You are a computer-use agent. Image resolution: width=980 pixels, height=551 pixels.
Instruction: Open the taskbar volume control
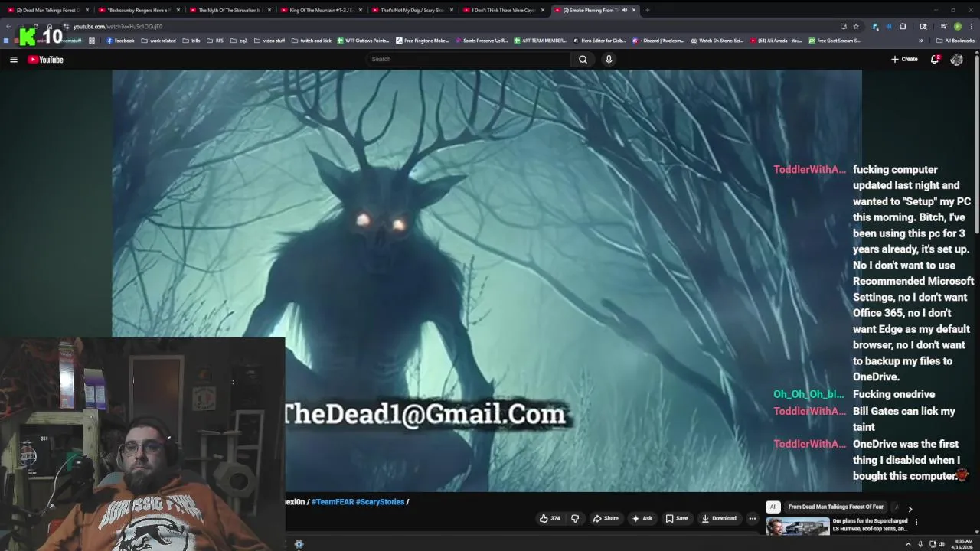[x=942, y=544]
